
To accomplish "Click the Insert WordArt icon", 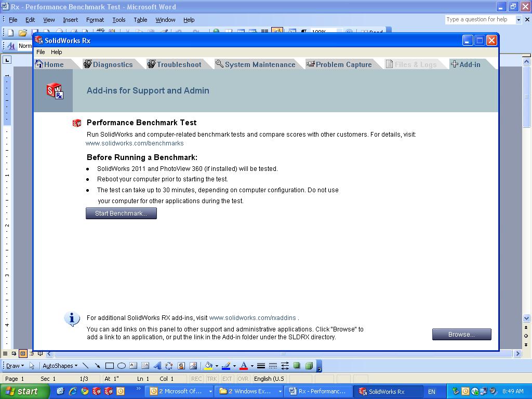I will 157,366.
